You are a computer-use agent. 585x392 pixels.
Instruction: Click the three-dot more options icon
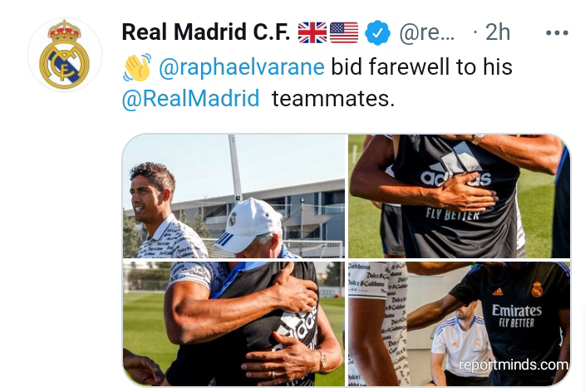pos(557,33)
